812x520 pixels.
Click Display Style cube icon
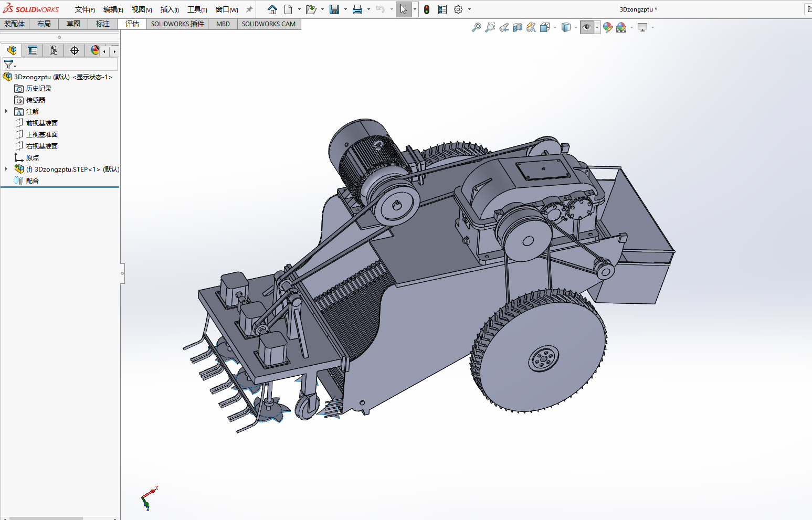566,27
